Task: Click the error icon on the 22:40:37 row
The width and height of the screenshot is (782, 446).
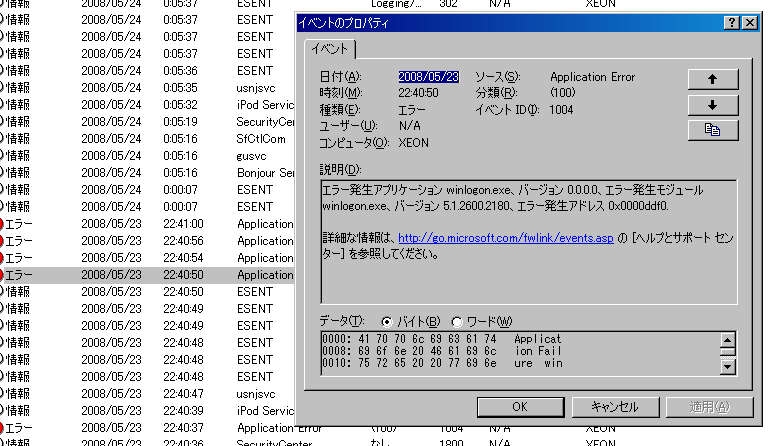Action: pos(1,428)
